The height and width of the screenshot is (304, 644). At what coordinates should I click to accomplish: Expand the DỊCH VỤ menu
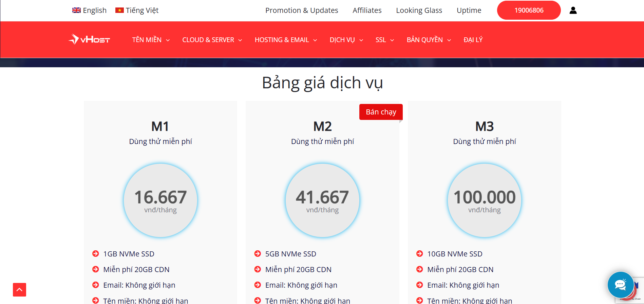(x=346, y=40)
